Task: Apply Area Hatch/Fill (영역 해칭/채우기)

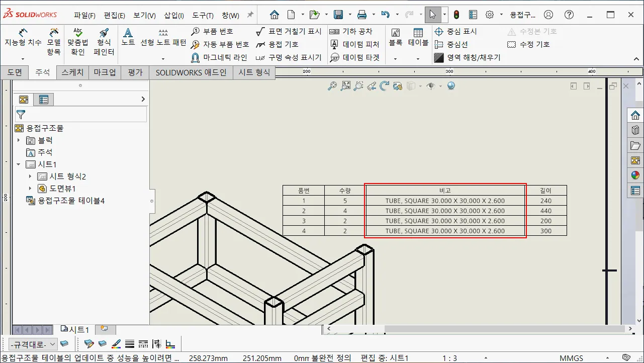Action: tap(468, 57)
